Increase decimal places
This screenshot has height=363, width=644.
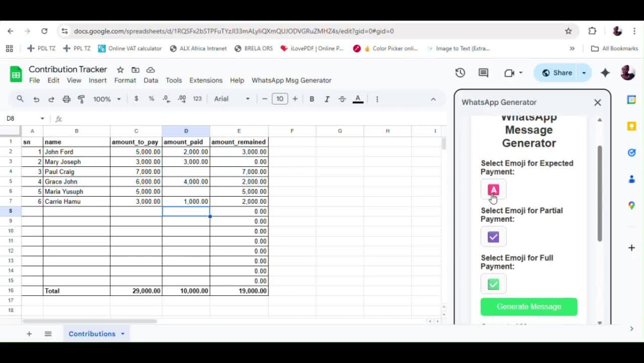[182, 99]
